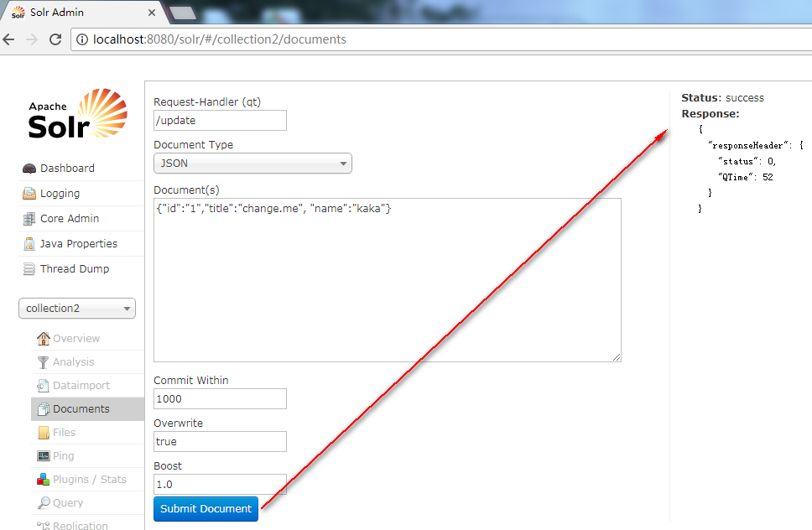The width and height of the screenshot is (812, 530).
Task: Reload the page with the refresh icon
Action: [x=55, y=39]
